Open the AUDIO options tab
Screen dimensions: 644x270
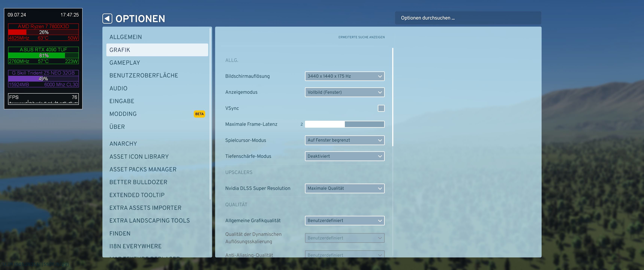point(118,88)
